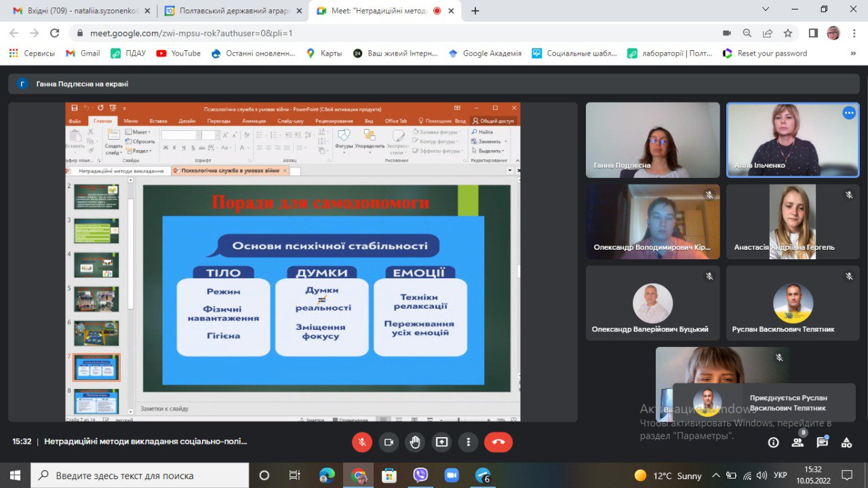Raise your hand in the meeting
The height and width of the screenshot is (488, 868).
[415, 442]
